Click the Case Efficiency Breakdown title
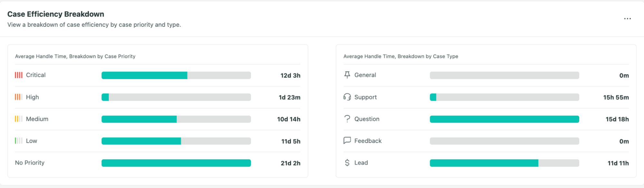 55,14
